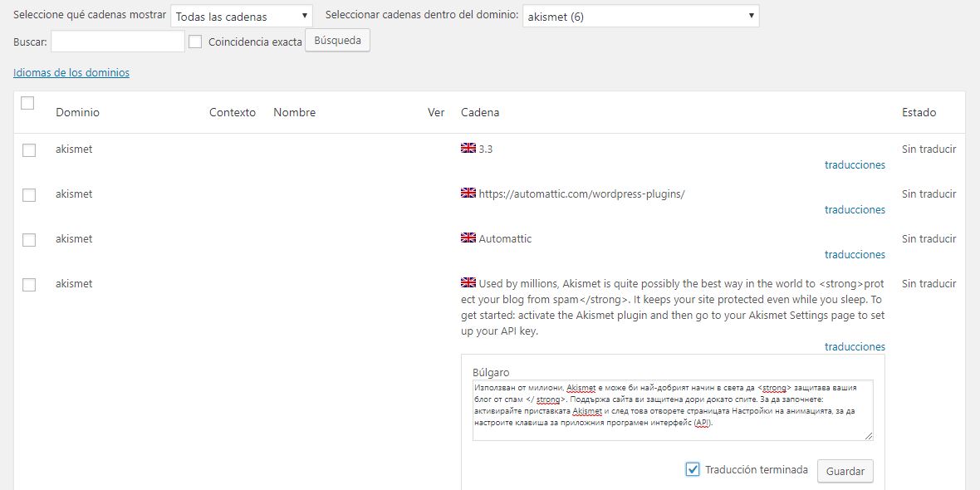Click the UK flag beside automattic.com URL
This screenshot has width=980, height=490.
[x=468, y=194]
